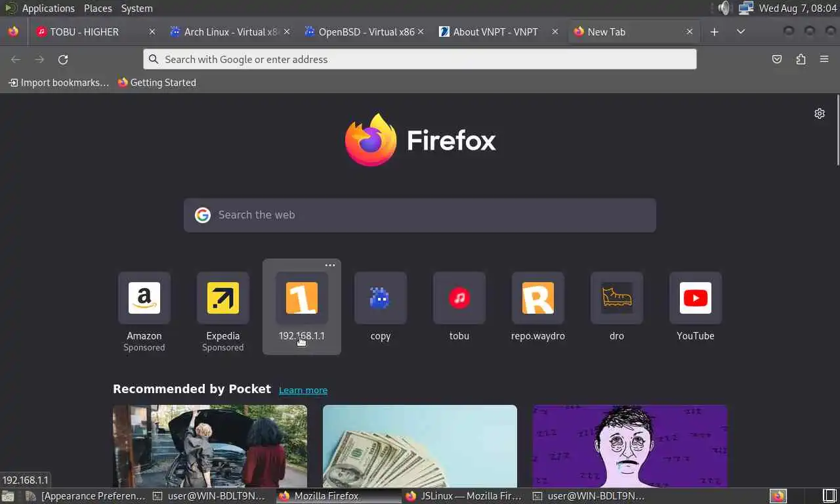Open the System menu
The image size is (840, 504).
(136, 9)
